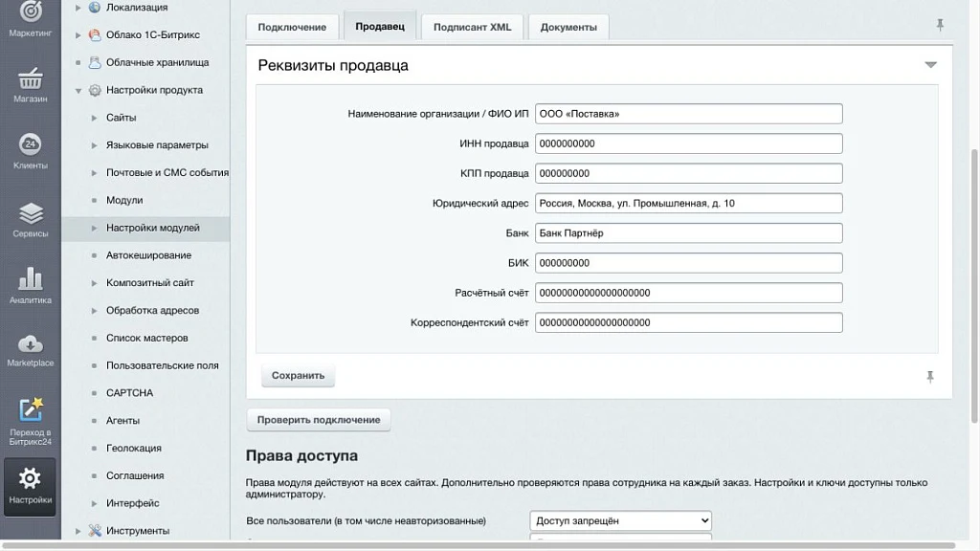Click the vertical page scrollbar
Viewport: 980px width, 551px height.
(x=974, y=286)
